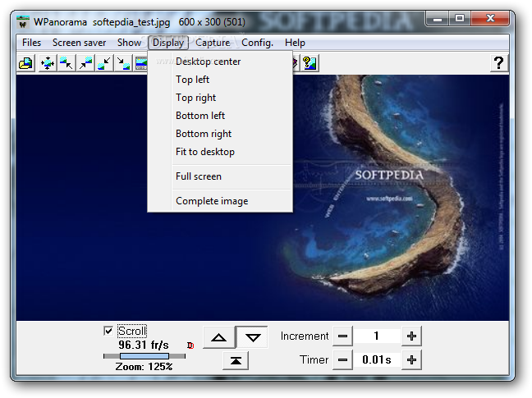
Task: Click the center window on desktop icon
Action: tap(48, 63)
